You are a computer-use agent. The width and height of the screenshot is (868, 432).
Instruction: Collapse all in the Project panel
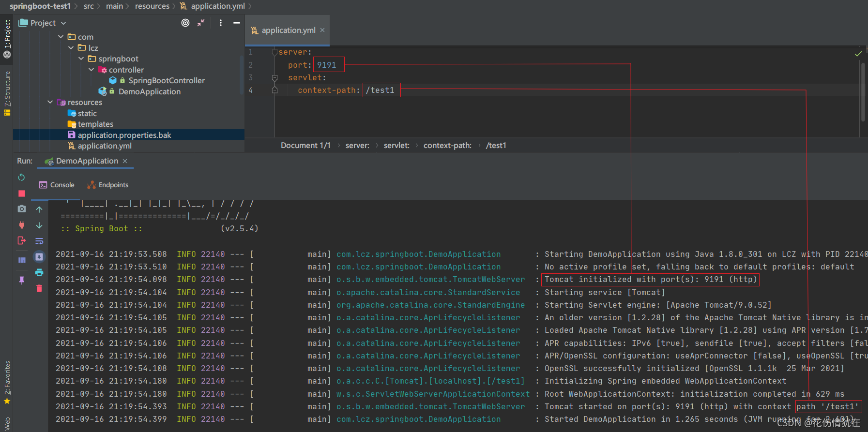click(201, 23)
